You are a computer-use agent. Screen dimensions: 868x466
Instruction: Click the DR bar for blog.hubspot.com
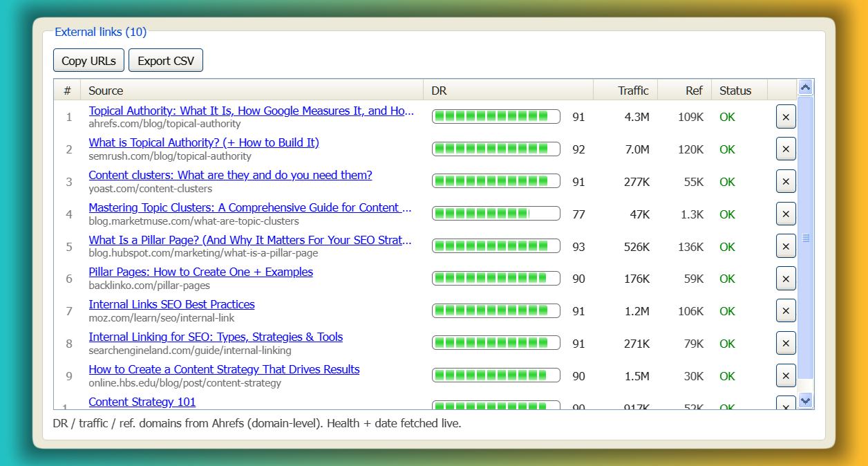496,246
